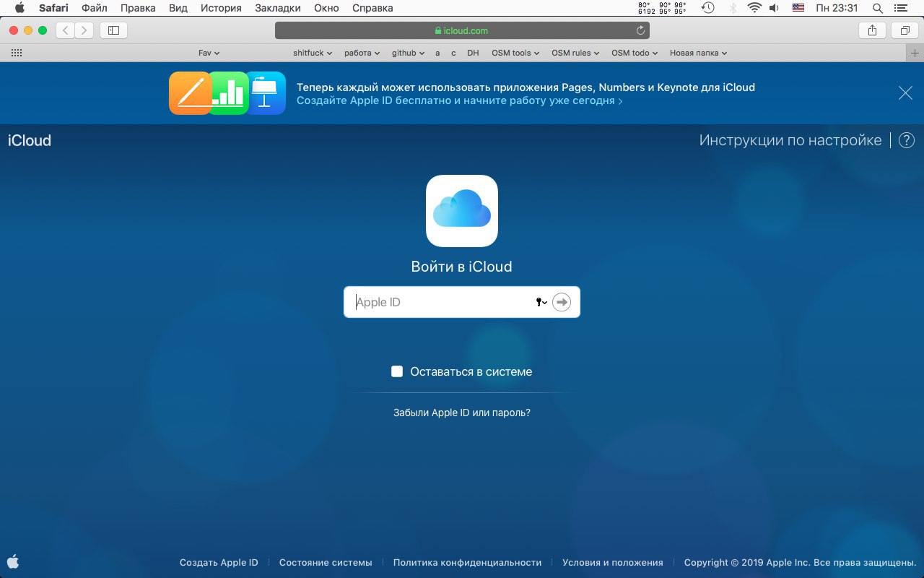924x578 pixels.
Task: Expand the OSM rules bookmarks folder
Action: pyautogui.click(x=575, y=53)
